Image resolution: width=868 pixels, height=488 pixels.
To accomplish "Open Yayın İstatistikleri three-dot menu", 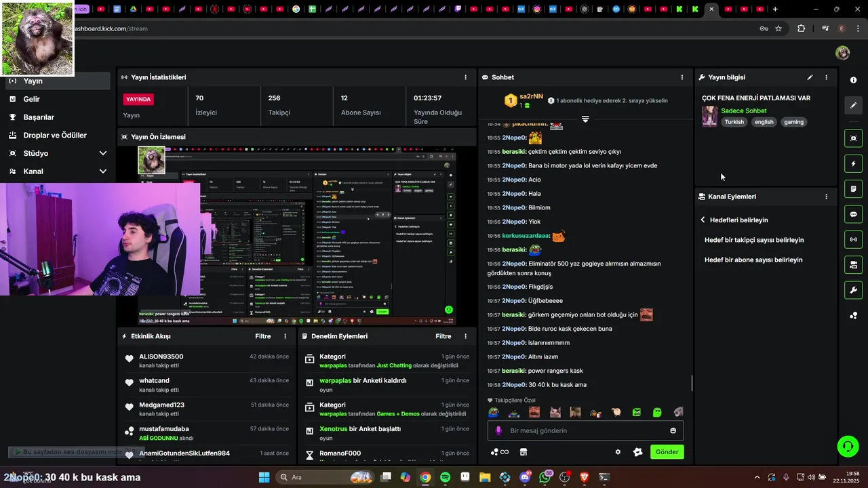I will pyautogui.click(x=465, y=77).
